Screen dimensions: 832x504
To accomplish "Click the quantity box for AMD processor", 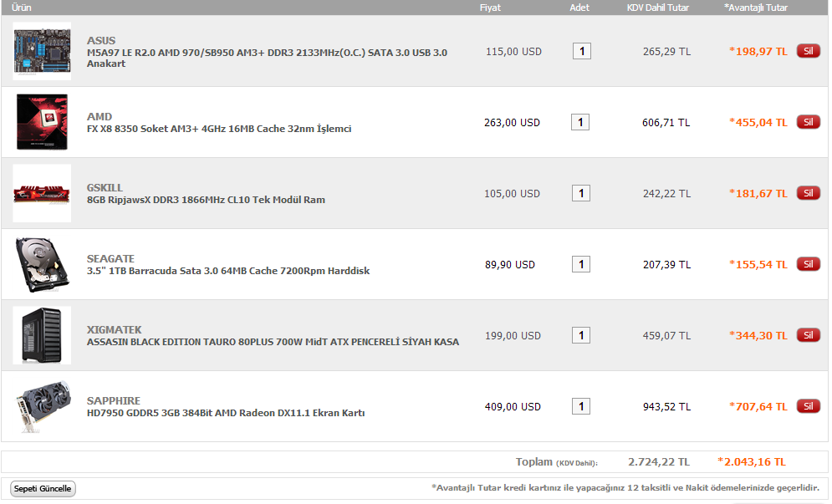I will coord(580,123).
